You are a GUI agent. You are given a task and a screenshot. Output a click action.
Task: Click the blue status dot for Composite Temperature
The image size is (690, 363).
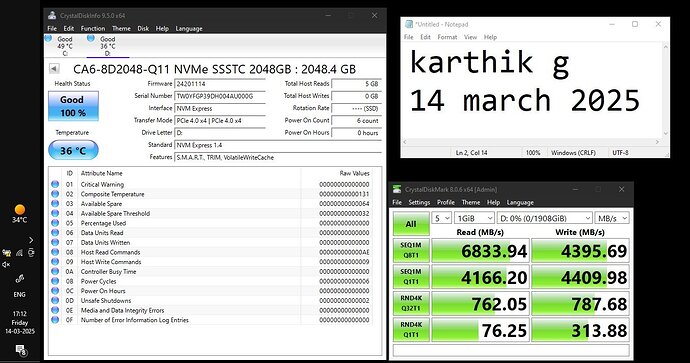(55, 194)
